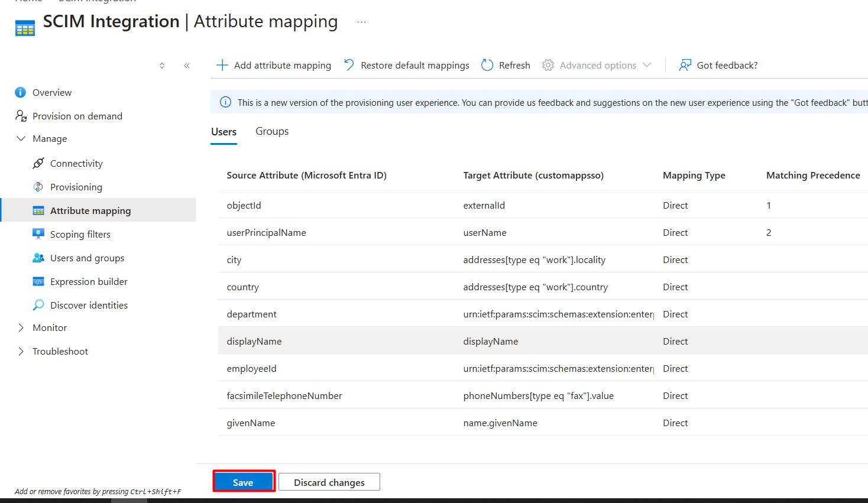Click the name.givenName target attribute

click(500, 423)
